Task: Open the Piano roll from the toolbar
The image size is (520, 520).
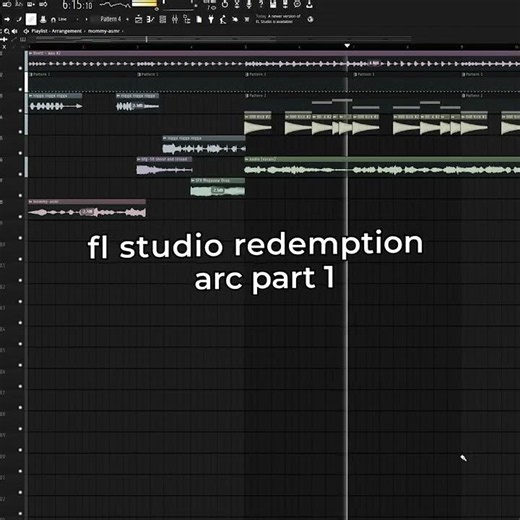Action: 150,19
